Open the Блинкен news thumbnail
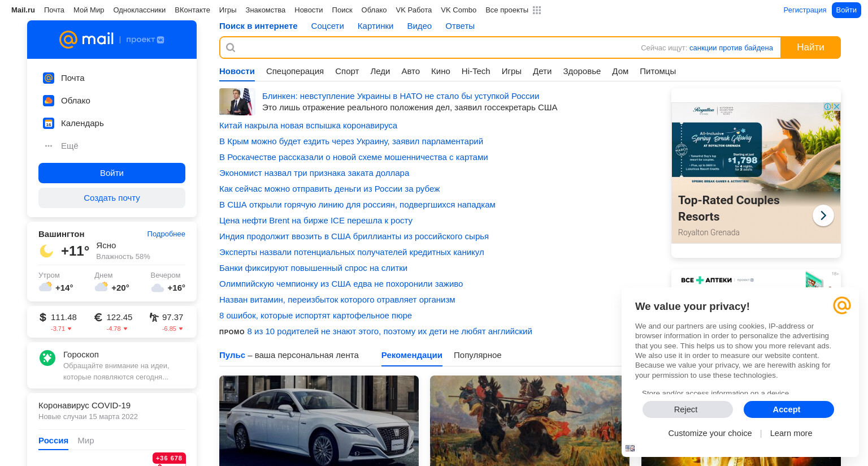Viewport: 868px width, 466px height. click(x=237, y=102)
